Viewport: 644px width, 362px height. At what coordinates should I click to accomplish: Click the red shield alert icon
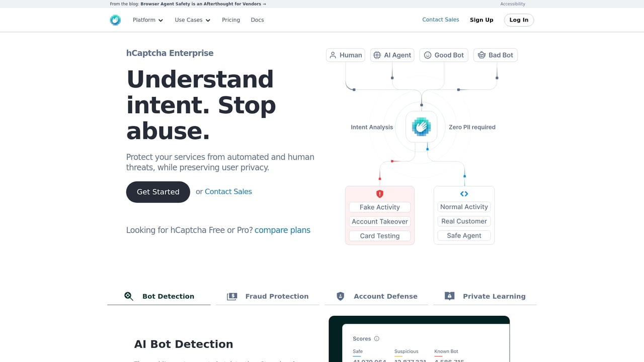[380, 194]
